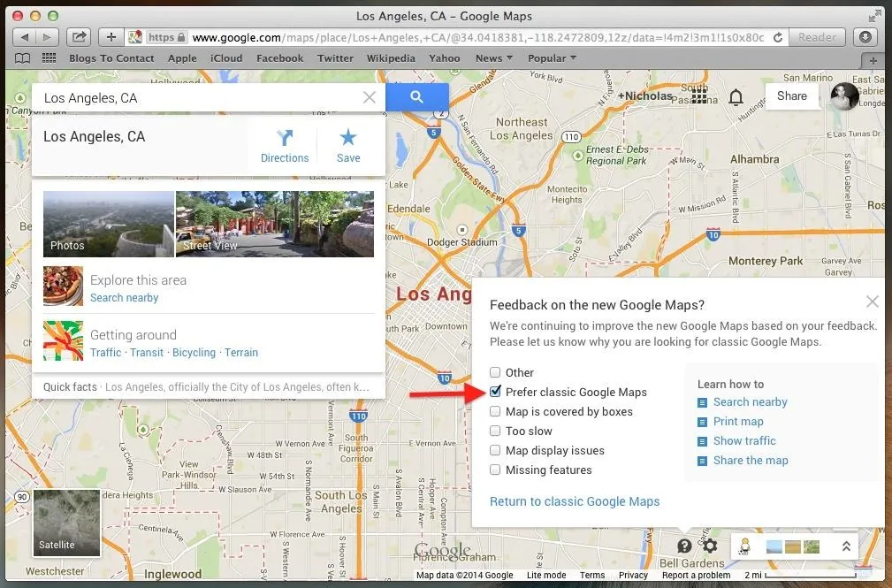Show the Terrain layer
This screenshot has height=588, width=892.
click(x=241, y=352)
